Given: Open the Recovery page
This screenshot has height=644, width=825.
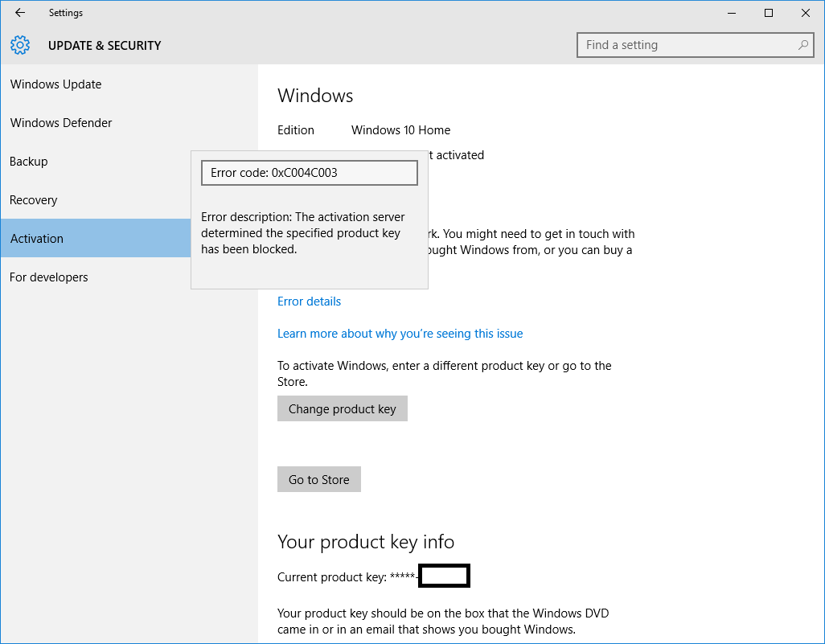Looking at the screenshot, I should (34, 200).
